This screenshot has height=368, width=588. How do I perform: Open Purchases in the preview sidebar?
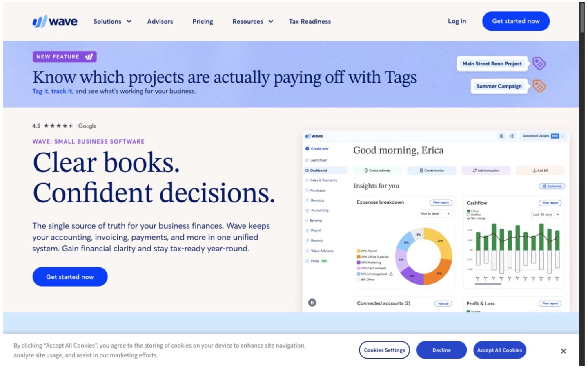click(x=318, y=191)
